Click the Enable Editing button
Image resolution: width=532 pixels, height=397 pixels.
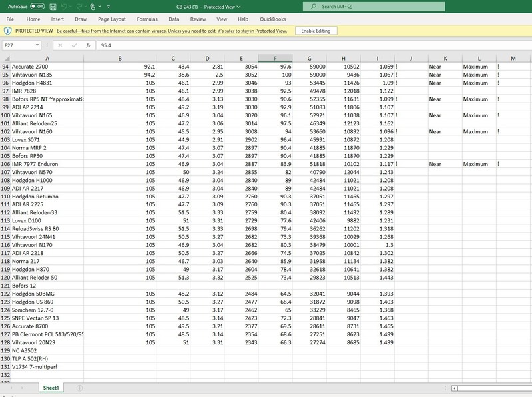pyautogui.click(x=316, y=31)
